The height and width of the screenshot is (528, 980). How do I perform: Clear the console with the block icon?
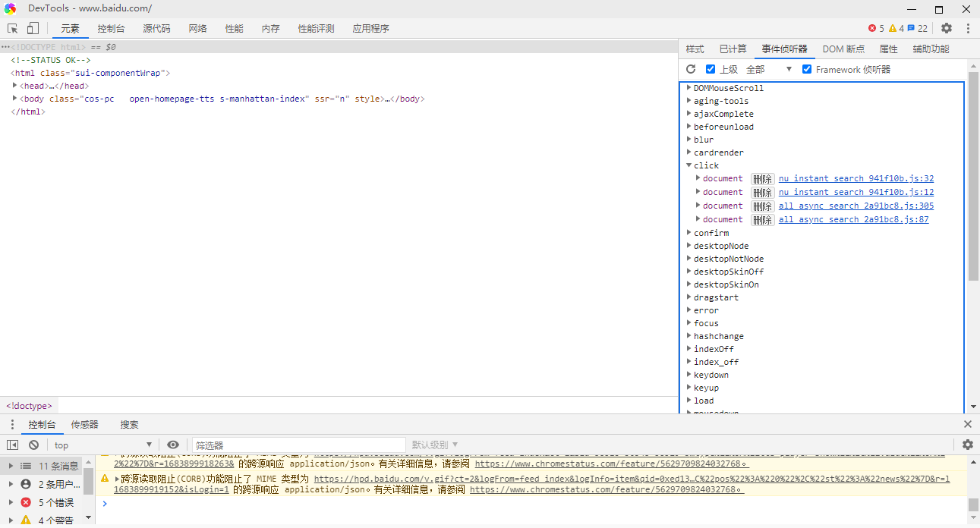tap(33, 445)
